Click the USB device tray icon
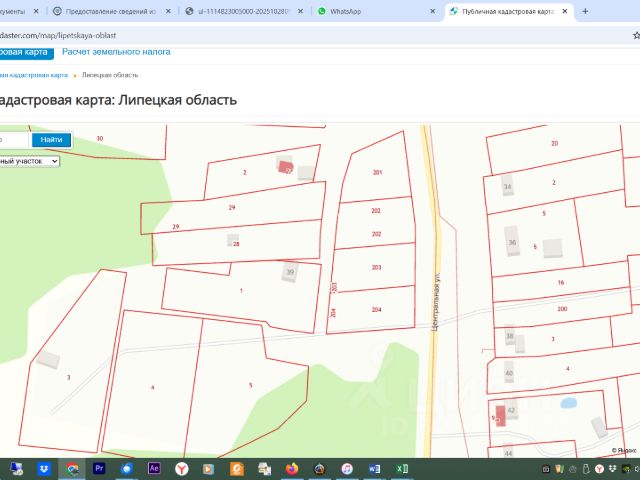This screenshot has width=640, height=480. pos(586,469)
